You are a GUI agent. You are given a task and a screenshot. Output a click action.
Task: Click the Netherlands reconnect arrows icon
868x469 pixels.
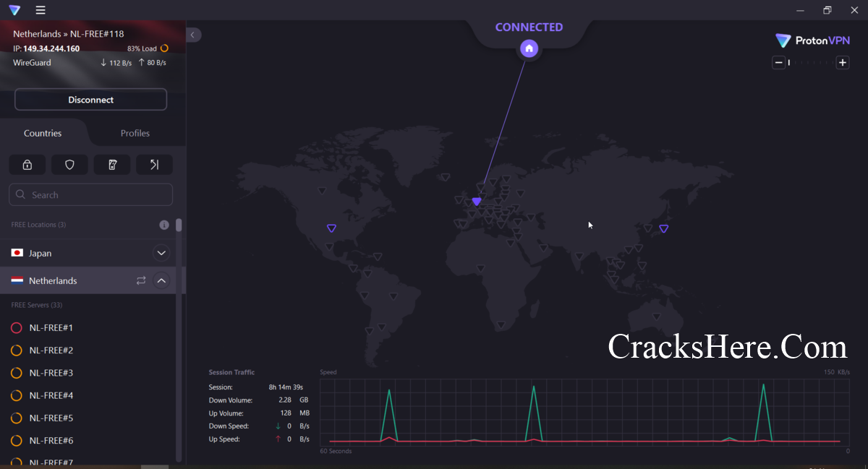click(141, 280)
